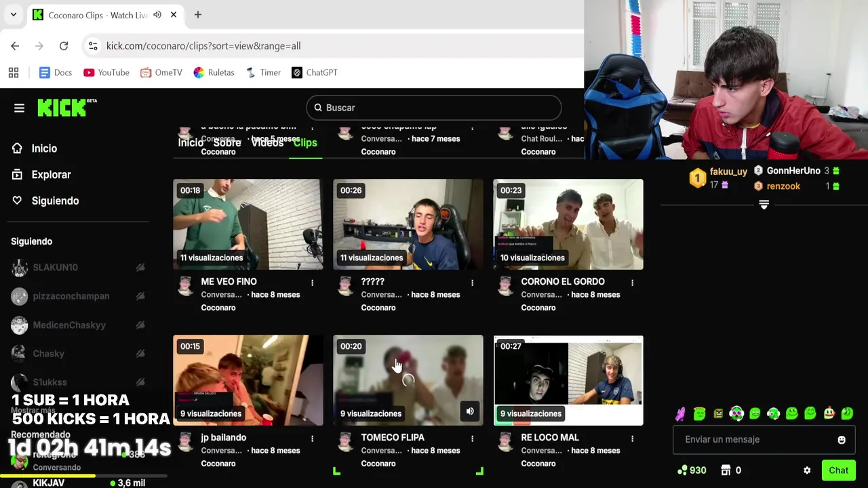The height and width of the screenshot is (488, 868).
Task: Play the CORONO EL GORDO clip thumbnail
Action: [568, 224]
